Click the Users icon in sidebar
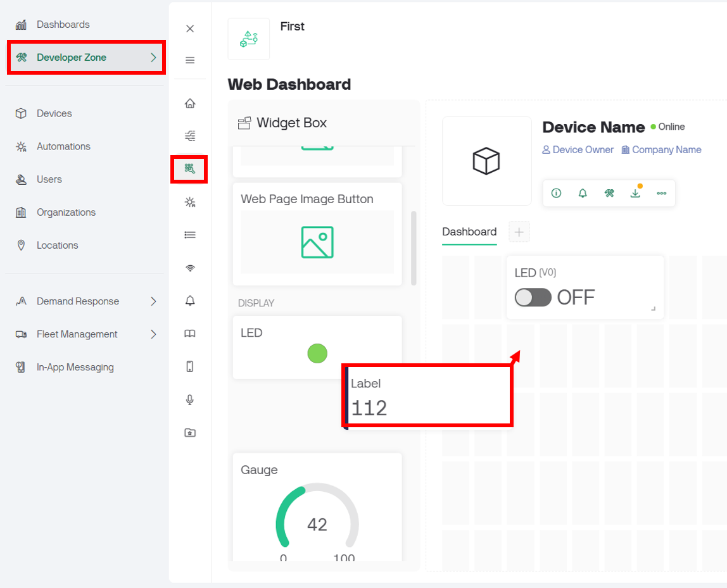 click(x=21, y=179)
